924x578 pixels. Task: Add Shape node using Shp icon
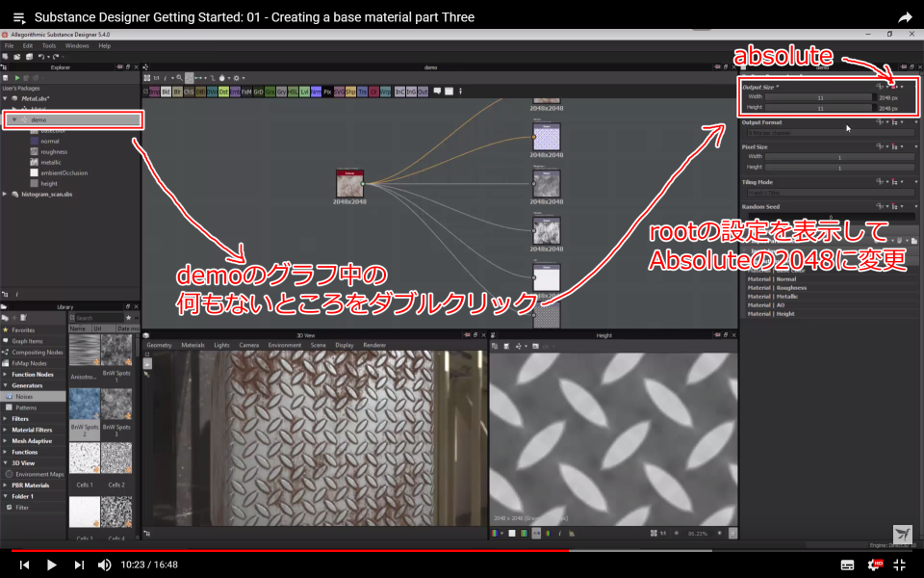click(x=350, y=92)
